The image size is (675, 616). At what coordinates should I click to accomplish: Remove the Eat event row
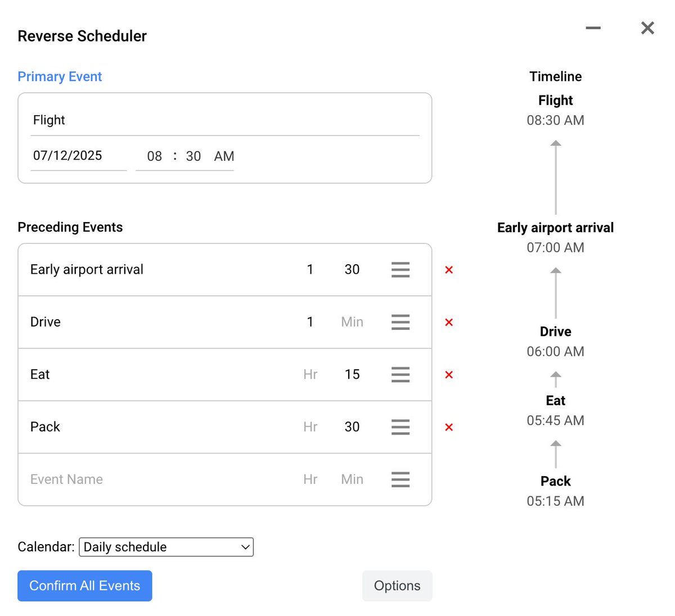449,375
